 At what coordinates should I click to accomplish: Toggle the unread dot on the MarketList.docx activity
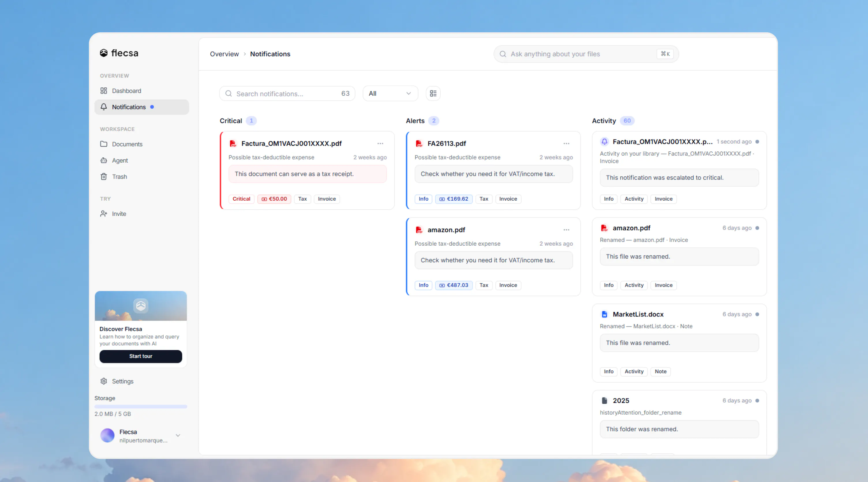pyautogui.click(x=757, y=314)
